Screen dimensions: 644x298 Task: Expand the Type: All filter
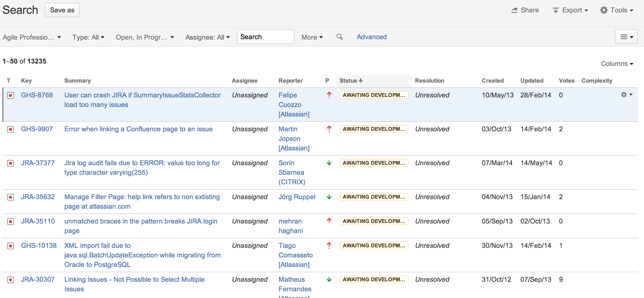[88, 37]
